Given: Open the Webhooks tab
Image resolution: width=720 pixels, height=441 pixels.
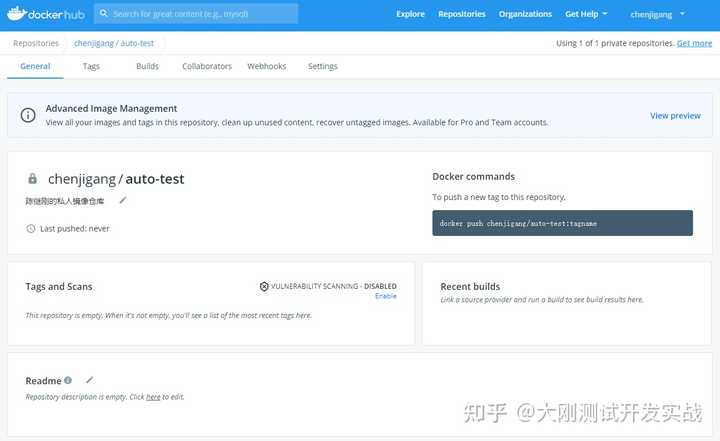Looking at the screenshot, I should pos(267,66).
